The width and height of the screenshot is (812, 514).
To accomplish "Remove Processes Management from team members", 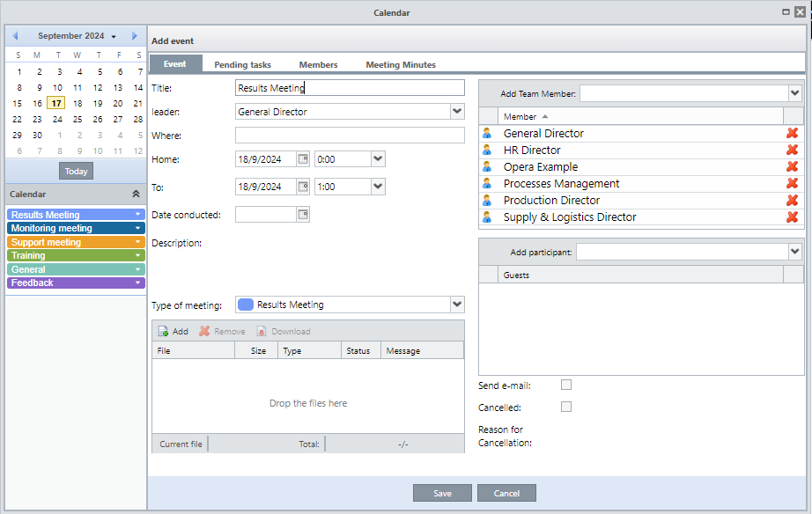I will click(792, 183).
